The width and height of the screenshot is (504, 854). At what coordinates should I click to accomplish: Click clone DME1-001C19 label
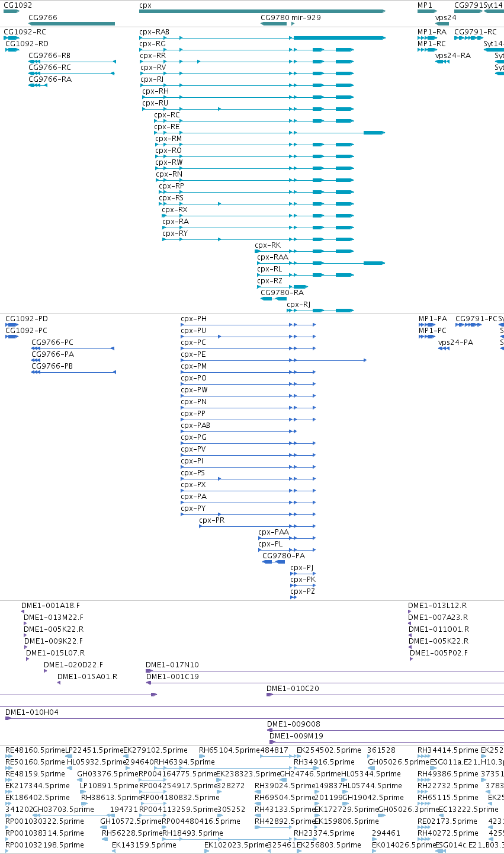[x=172, y=677]
